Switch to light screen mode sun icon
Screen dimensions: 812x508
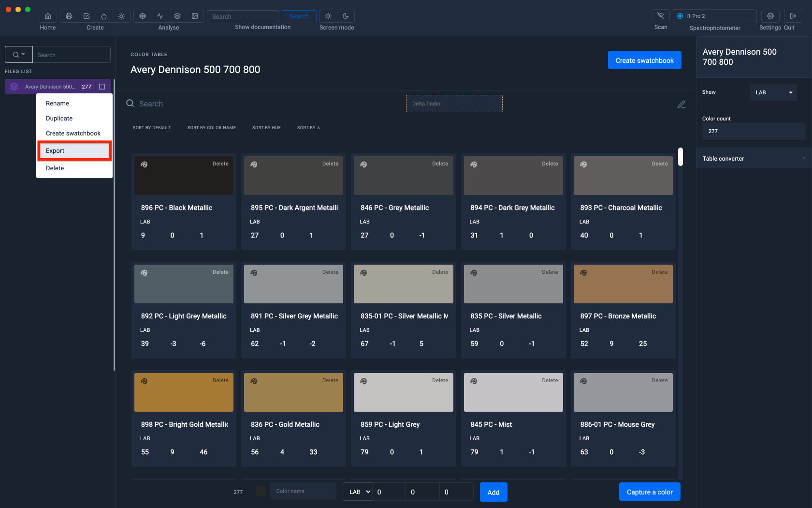pyautogui.click(x=328, y=16)
